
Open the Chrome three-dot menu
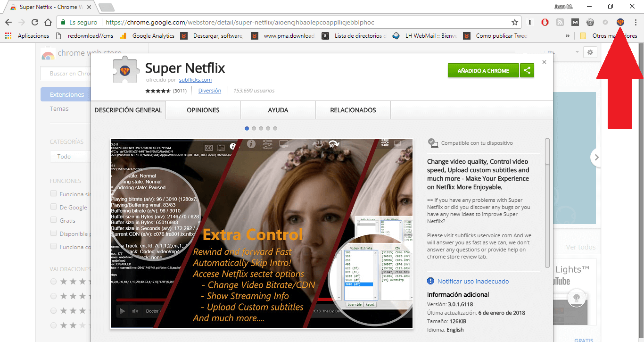636,22
